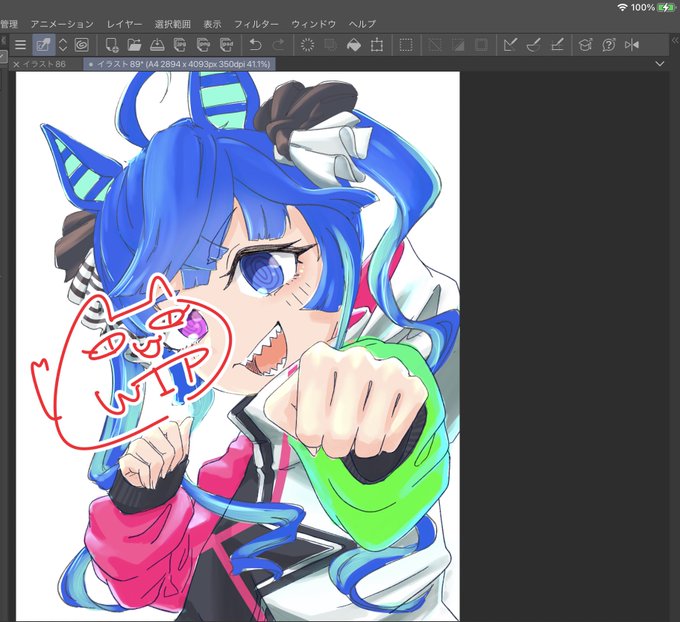Activate the transform scale/rotate icon
The height and width of the screenshot is (622, 680).
click(377, 45)
